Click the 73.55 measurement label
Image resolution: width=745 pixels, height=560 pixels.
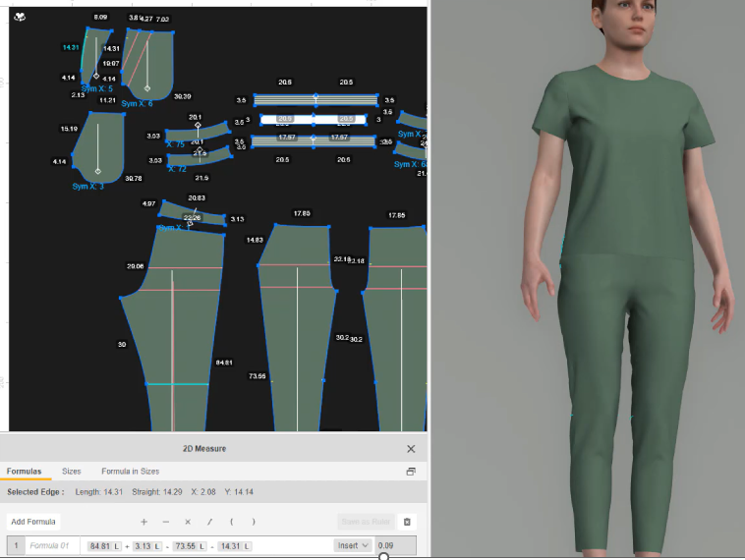coord(258,376)
